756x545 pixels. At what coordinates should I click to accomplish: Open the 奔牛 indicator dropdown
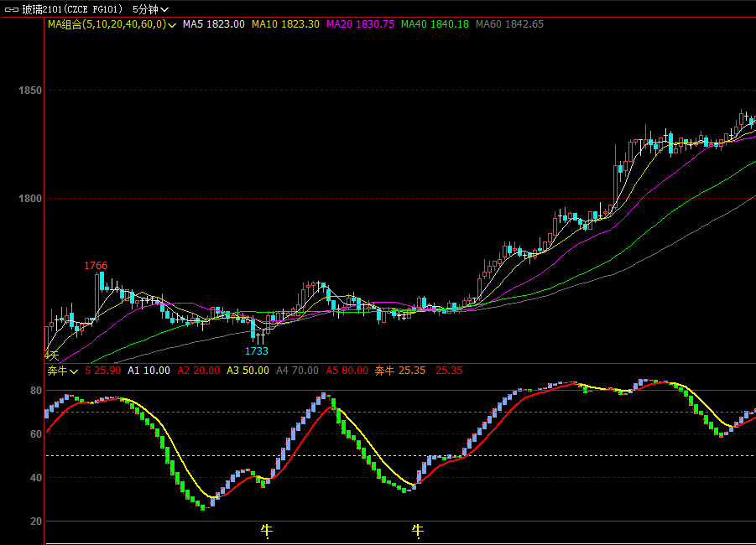[x=74, y=371]
